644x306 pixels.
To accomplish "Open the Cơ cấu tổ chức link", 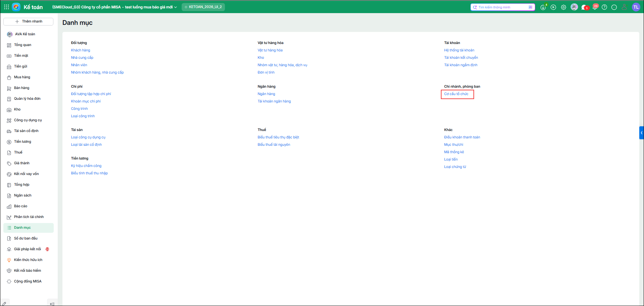I will tap(456, 94).
